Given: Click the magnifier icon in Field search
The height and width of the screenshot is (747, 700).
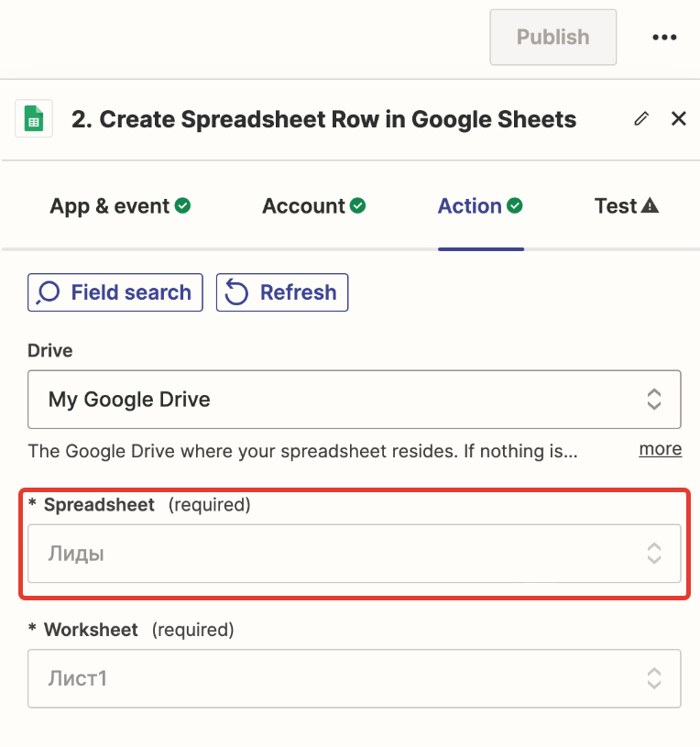Looking at the screenshot, I should [x=48, y=292].
